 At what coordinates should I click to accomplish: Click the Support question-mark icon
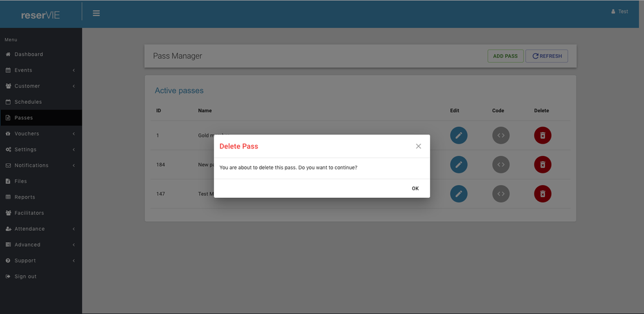(x=8, y=260)
